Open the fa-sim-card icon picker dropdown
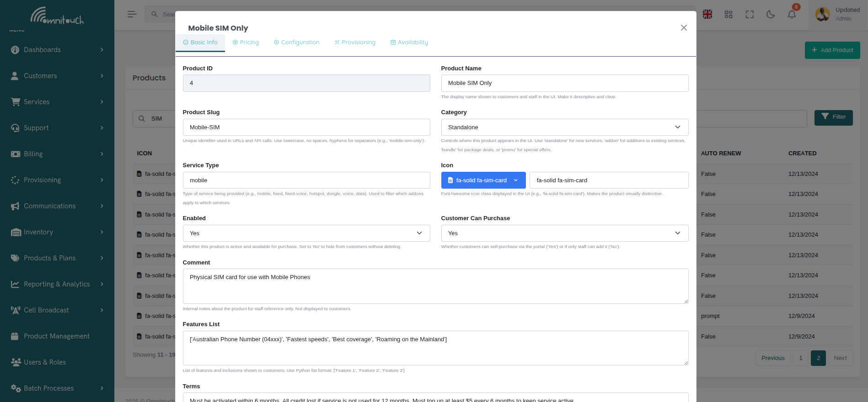The width and height of the screenshot is (868, 402). pyautogui.click(x=483, y=180)
